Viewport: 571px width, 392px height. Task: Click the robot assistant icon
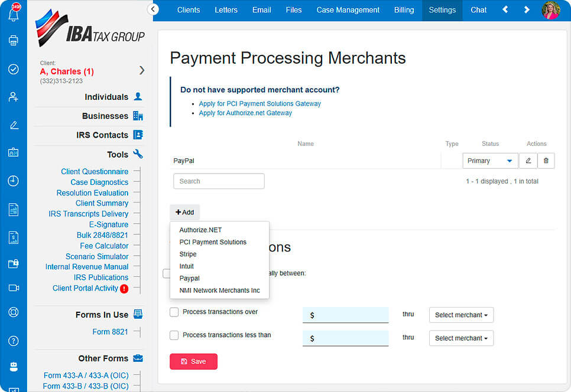14,367
